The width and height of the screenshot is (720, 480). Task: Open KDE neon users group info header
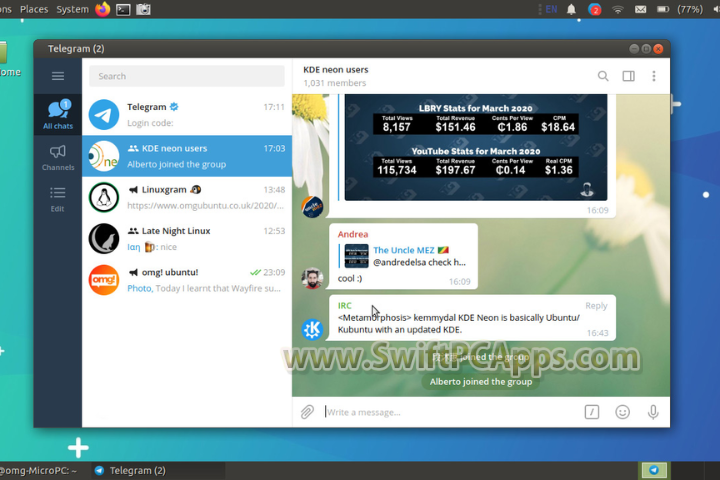coord(336,76)
